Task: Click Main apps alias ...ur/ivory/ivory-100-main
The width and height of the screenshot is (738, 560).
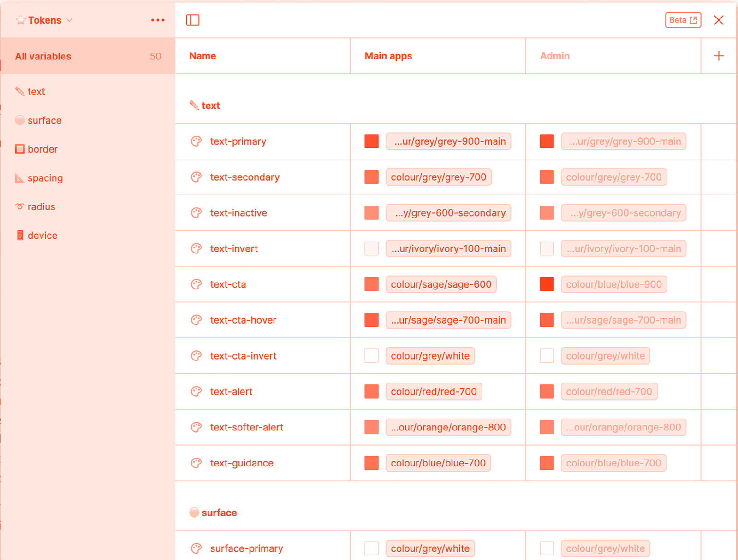Action: point(448,248)
